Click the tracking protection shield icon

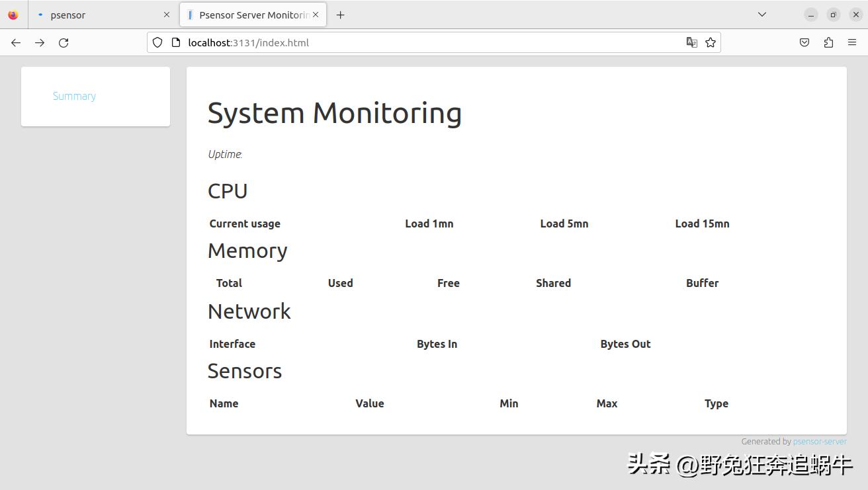pos(157,42)
